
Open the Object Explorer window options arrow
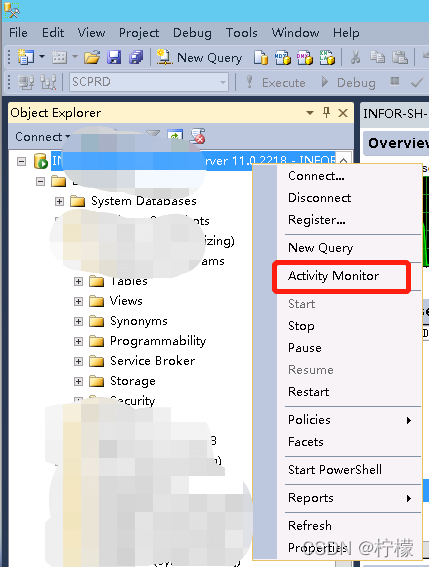pyautogui.click(x=310, y=113)
